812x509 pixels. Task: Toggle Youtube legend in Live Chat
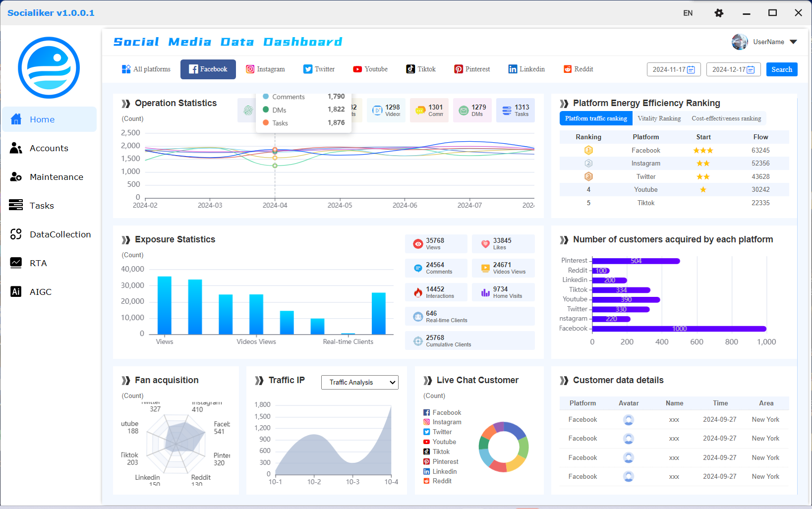[439, 442]
